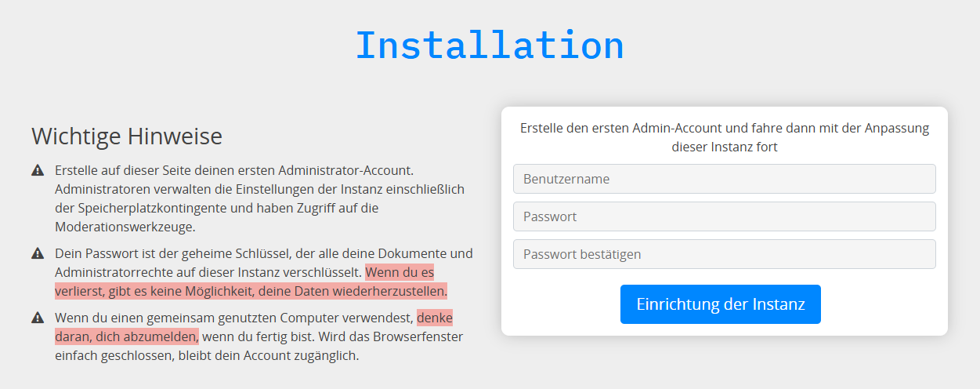
Task: Click the warning icon beside the shared computer note
Action: tap(38, 318)
